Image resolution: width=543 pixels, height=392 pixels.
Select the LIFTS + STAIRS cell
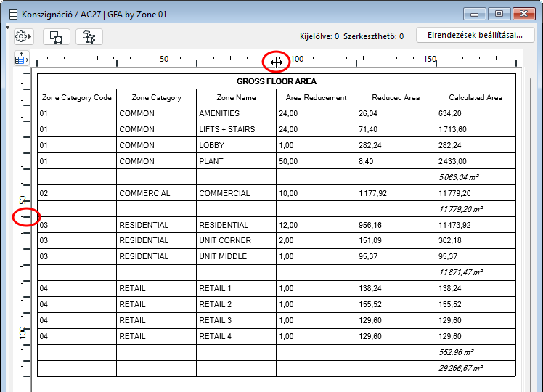click(236, 129)
